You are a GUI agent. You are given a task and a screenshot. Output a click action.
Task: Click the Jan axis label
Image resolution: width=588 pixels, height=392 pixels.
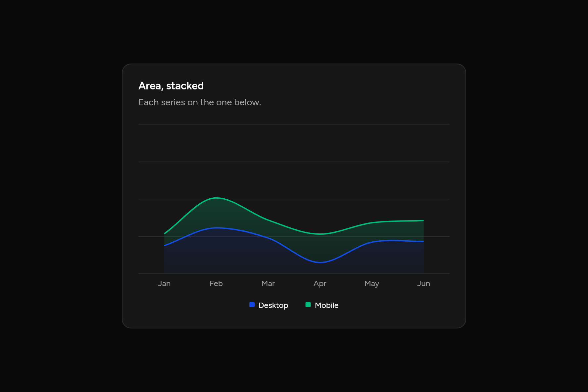point(164,283)
